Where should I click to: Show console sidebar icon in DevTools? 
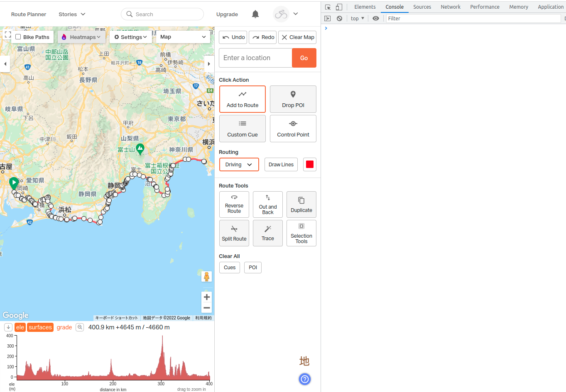pyautogui.click(x=328, y=19)
